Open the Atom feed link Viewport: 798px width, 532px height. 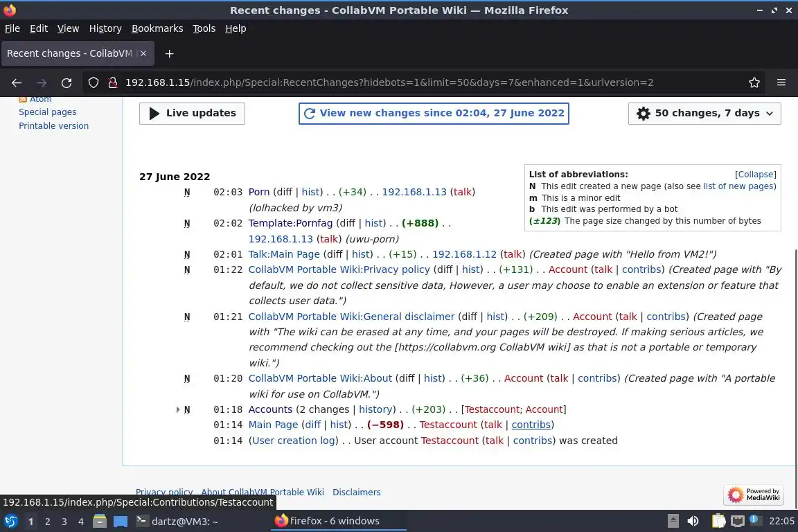40,99
